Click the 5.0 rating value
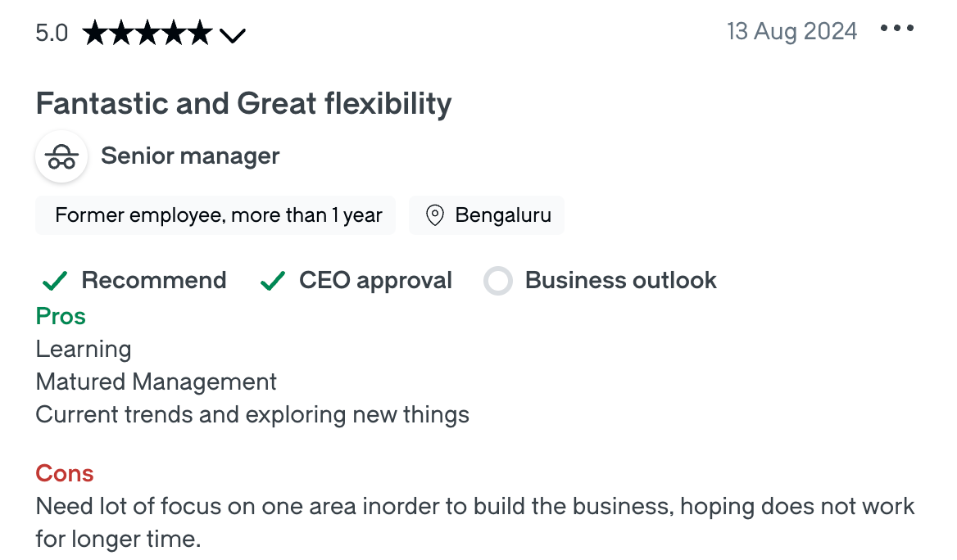This screenshot has height=560, width=957. 51,32
